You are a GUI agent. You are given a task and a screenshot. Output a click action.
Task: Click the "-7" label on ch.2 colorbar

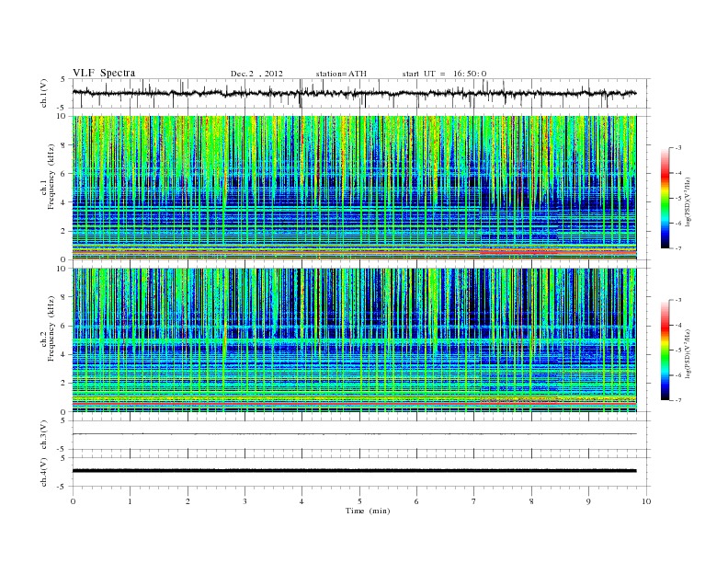click(x=677, y=400)
